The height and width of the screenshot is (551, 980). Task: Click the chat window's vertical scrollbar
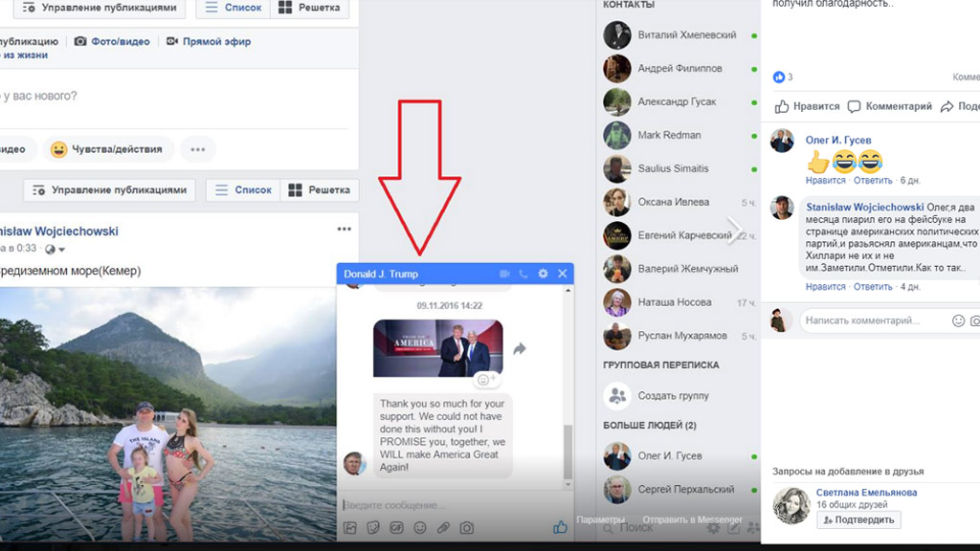click(x=568, y=450)
